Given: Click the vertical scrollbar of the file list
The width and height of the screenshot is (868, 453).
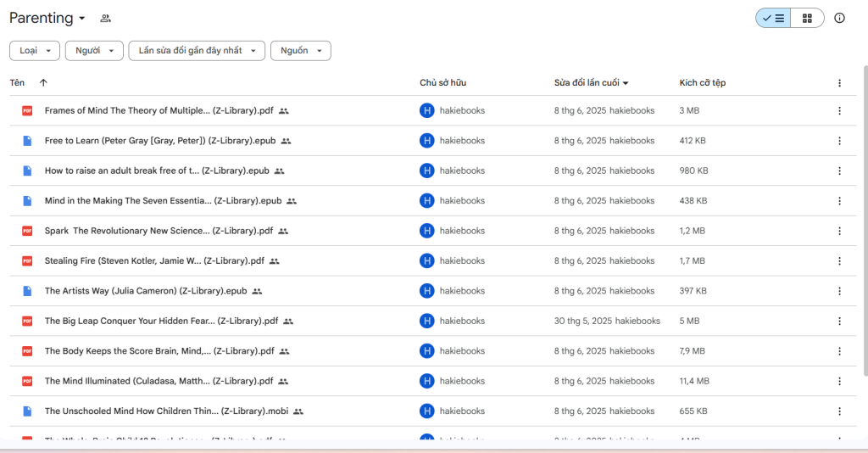Looking at the screenshot, I should tap(865, 221).
